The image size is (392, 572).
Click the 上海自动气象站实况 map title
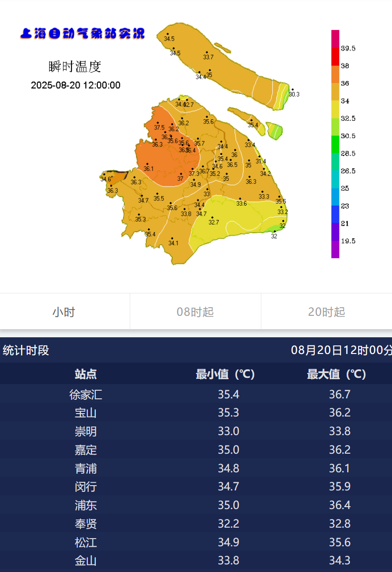pos(83,33)
